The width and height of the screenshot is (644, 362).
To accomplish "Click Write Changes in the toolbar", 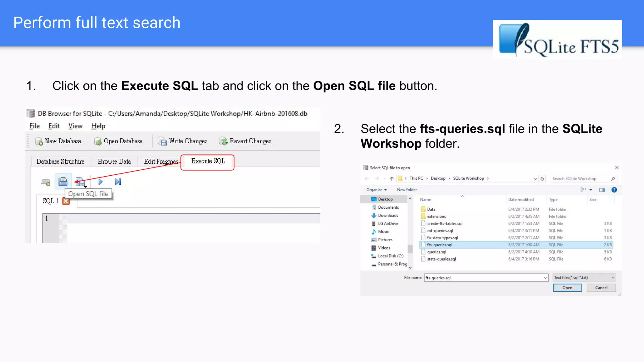I will click(183, 141).
